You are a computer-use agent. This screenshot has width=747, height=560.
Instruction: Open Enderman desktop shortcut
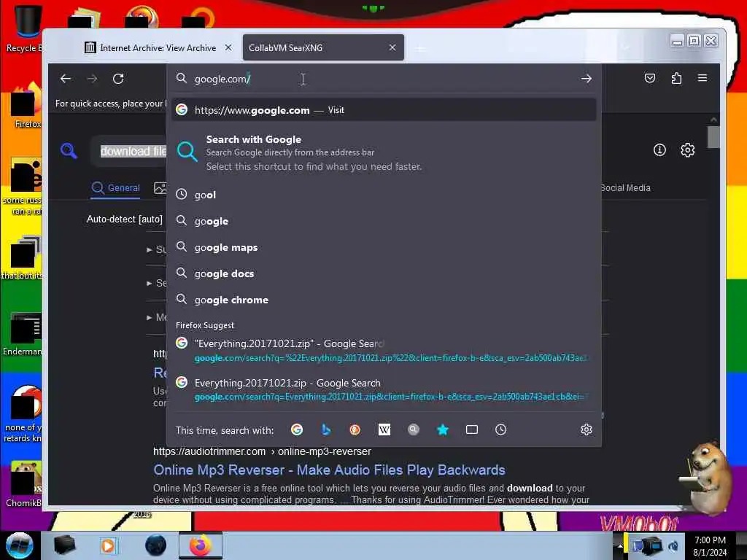[23, 333]
